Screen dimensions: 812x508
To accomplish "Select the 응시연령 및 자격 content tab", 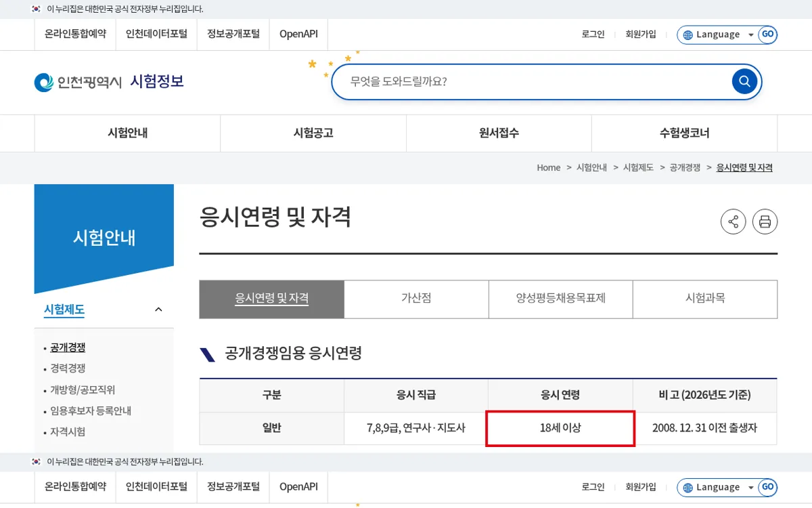I will 272,299.
